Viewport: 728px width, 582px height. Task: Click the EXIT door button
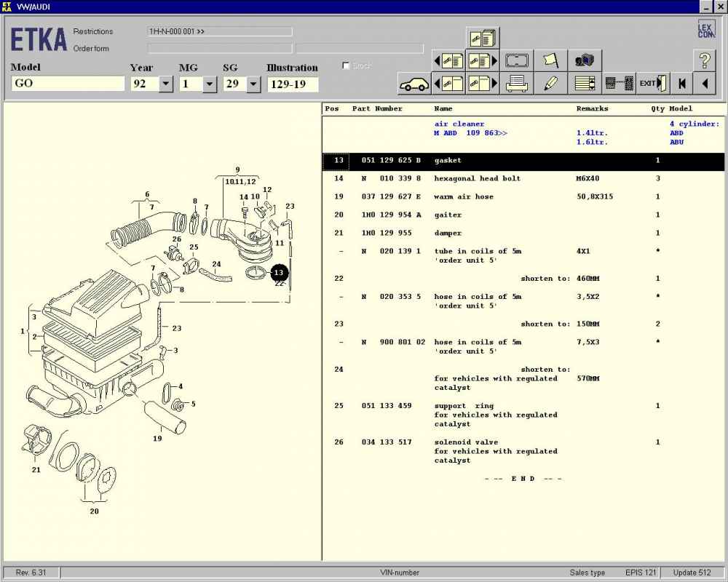tap(653, 84)
